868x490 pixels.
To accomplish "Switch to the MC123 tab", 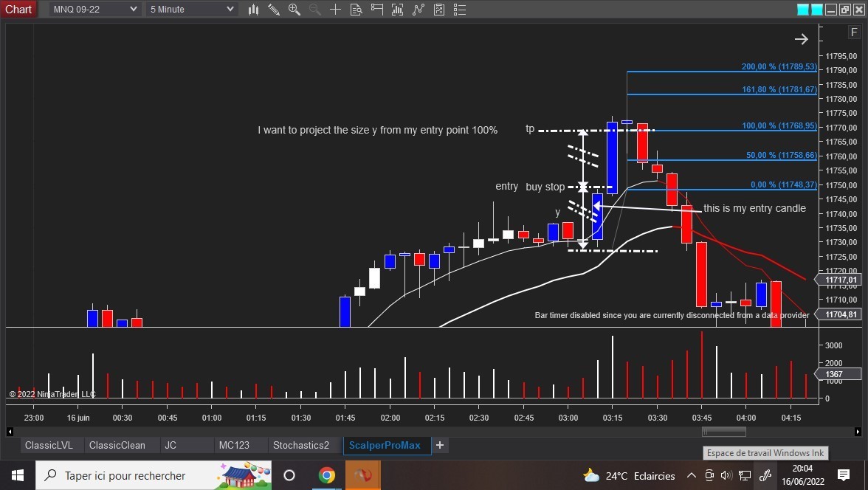I will click(234, 445).
